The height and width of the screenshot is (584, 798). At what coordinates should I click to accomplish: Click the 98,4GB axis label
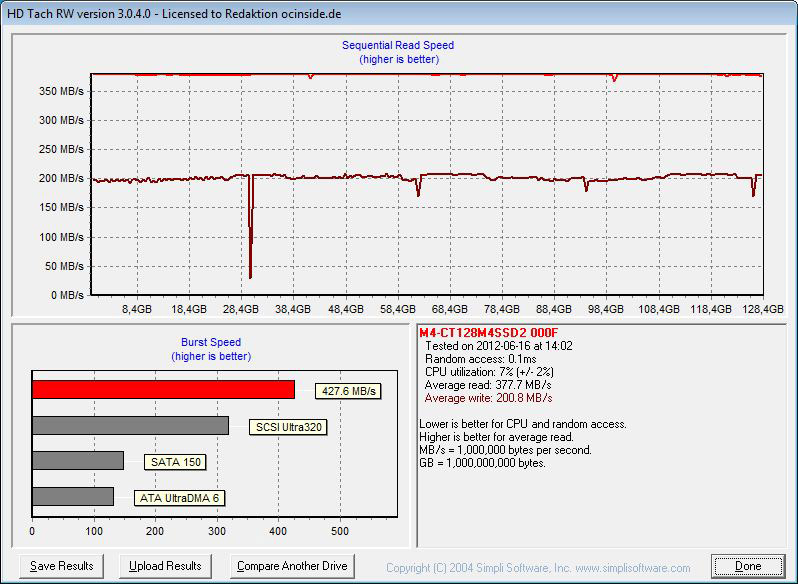tap(606, 309)
